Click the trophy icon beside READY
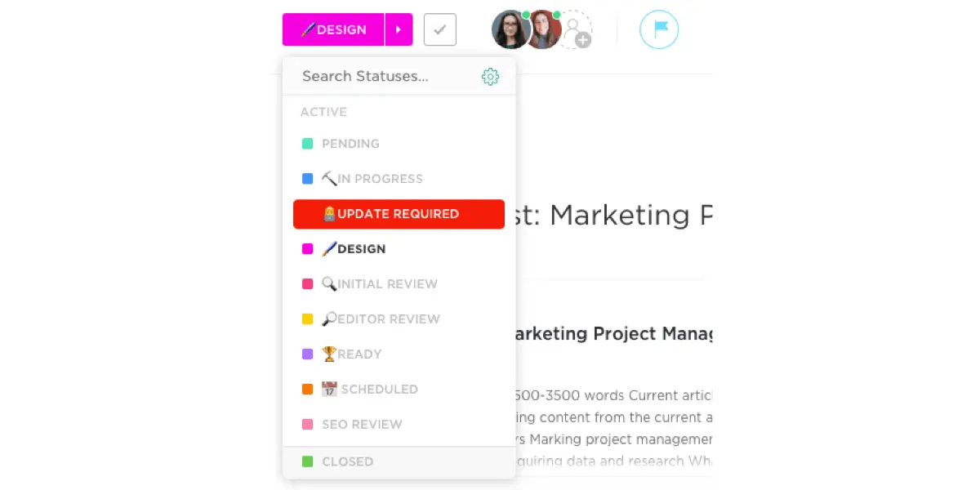980x490 pixels. coord(329,354)
